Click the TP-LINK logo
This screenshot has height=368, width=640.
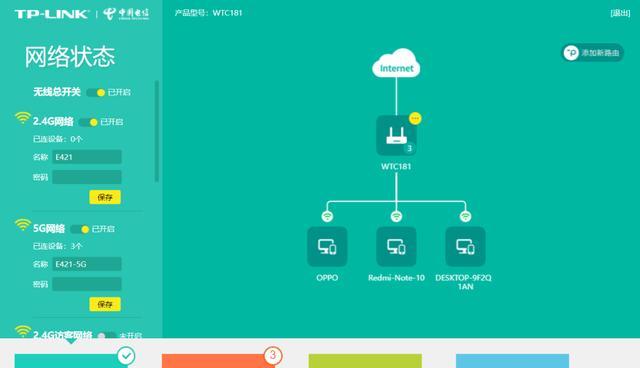click(51, 14)
